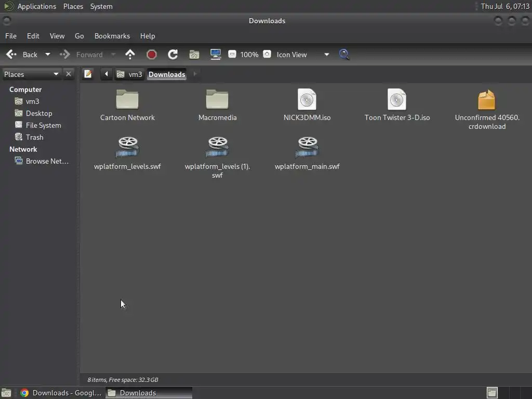Open the Places side pane dropdown
This screenshot has height=399, width=532.
point(31,74)
